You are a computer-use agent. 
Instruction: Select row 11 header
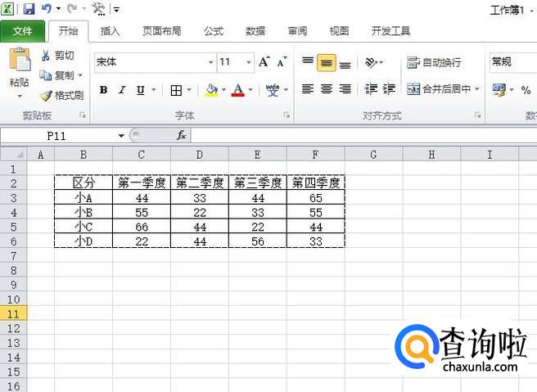click(13, 314)
